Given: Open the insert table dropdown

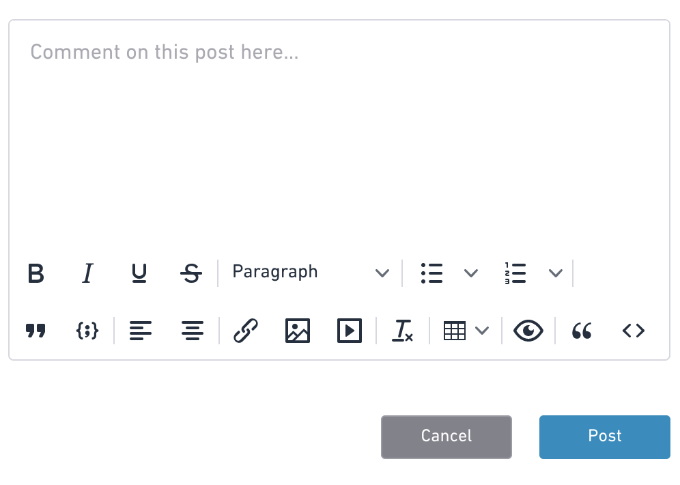Looking at the screenshot, I should [466, 331].
